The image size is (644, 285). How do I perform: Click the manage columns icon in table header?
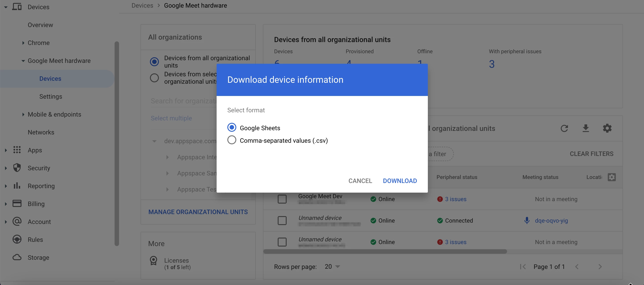coord(612,177)
